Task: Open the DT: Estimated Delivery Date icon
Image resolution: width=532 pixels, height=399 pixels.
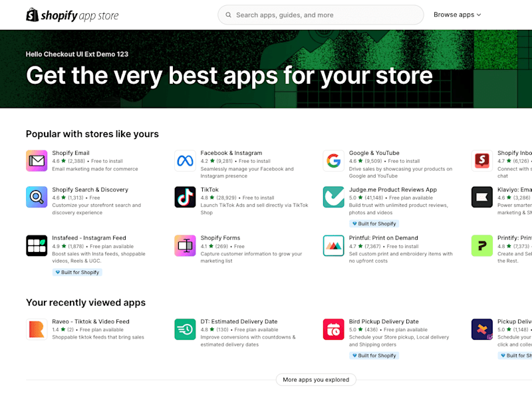Action: 186,329
